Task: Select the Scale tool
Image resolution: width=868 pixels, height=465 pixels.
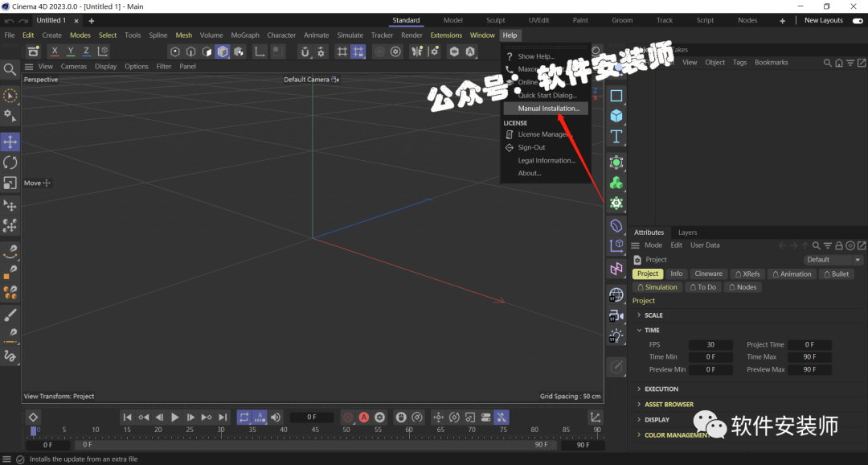Action: [x=10, y=183]
